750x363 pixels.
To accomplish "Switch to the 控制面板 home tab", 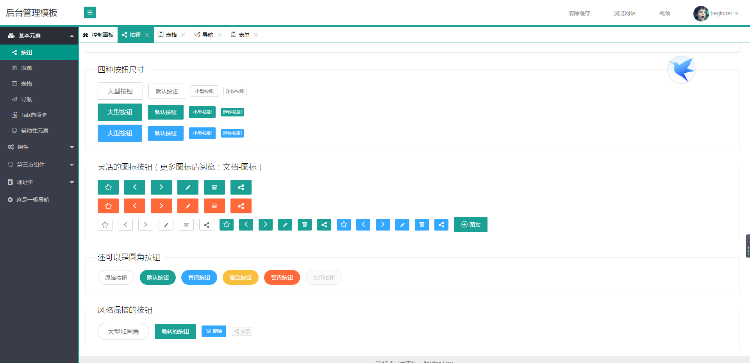I will point(98,35).
